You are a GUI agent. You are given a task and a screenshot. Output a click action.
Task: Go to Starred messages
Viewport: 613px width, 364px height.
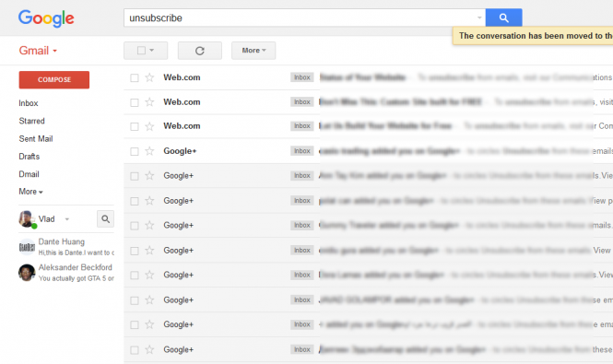31,121
